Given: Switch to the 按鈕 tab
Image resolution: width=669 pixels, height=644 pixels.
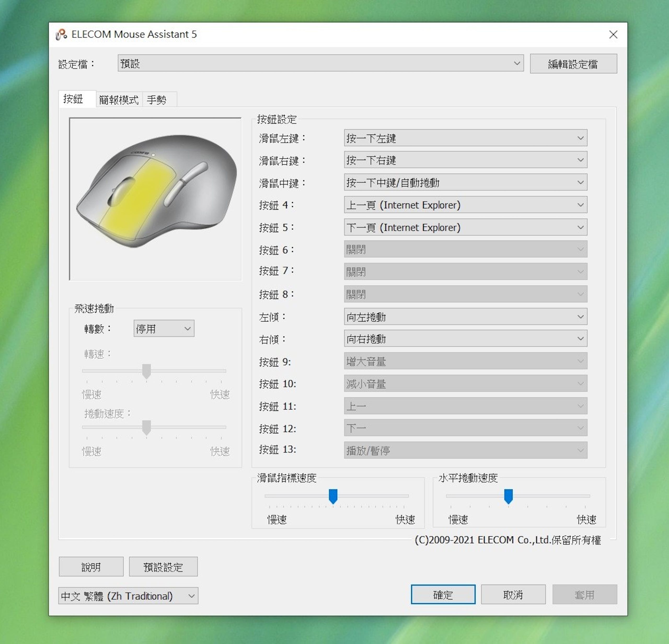Looking at the screenshot, I should pos(77,99).
